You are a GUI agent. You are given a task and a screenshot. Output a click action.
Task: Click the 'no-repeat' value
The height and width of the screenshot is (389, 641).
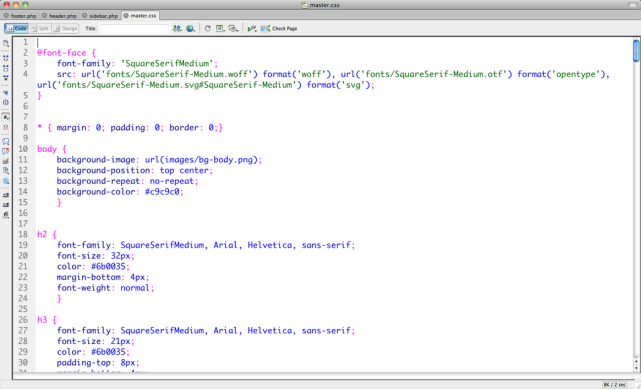[x=172, y=181]
